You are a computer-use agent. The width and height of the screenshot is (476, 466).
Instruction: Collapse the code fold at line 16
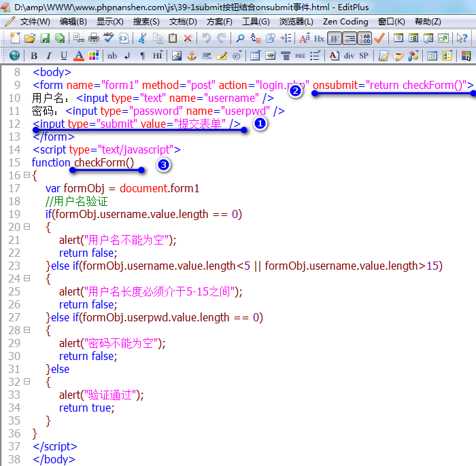pos(27,175)
